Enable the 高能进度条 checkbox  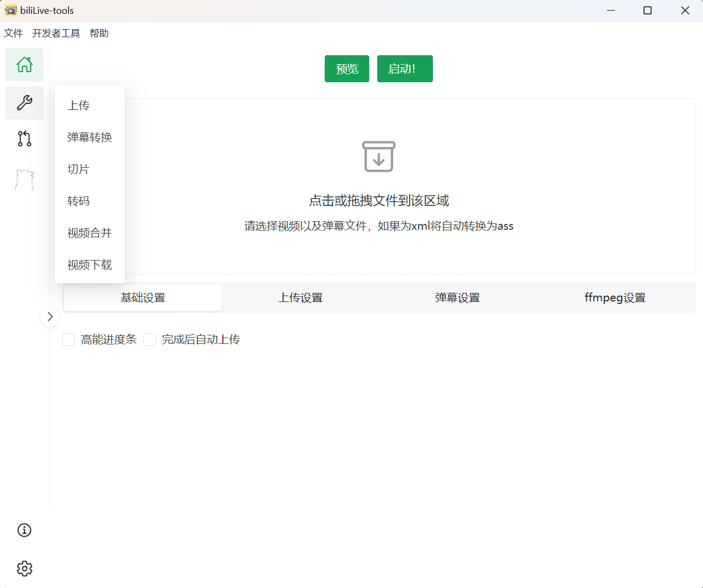(x=68, y=340)
